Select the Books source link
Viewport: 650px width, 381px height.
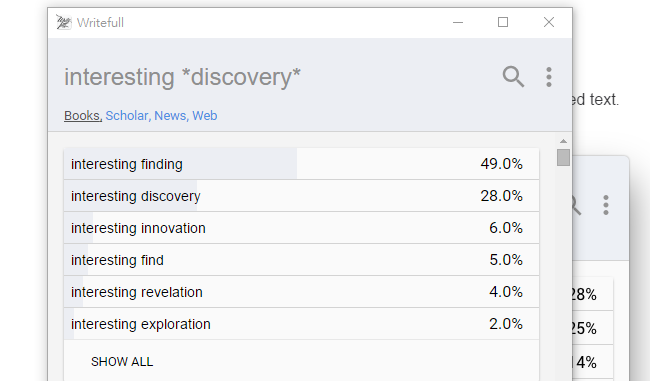click(83, 116)
